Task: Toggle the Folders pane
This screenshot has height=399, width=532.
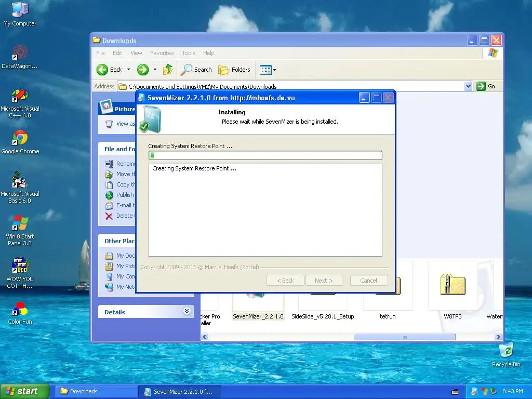Action: [x=234, y=70]
